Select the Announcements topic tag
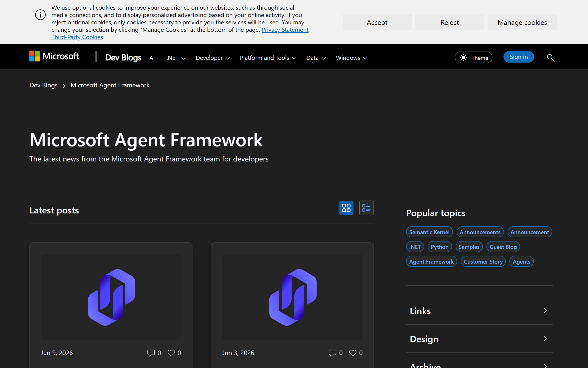Image resolution: width=588 pixels, height=368 pixels. pyautogui.click(x=480, y=232)
